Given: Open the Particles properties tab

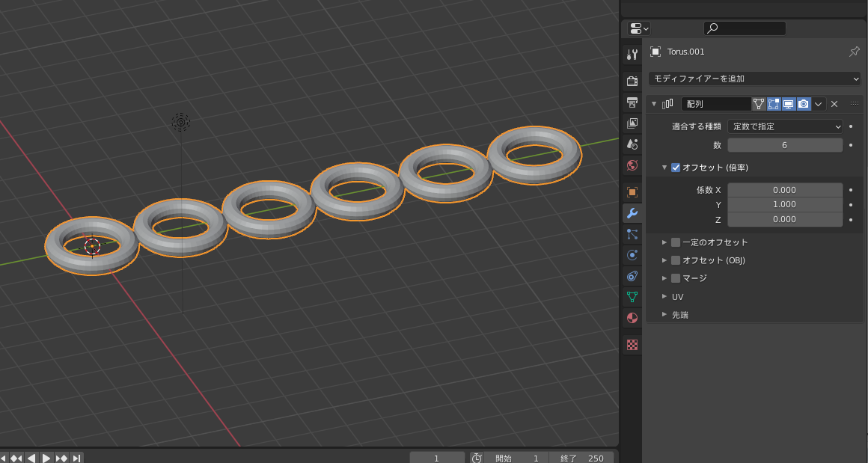Looking at the screenshot, I should pyautogui.click(x=632, y=234).
